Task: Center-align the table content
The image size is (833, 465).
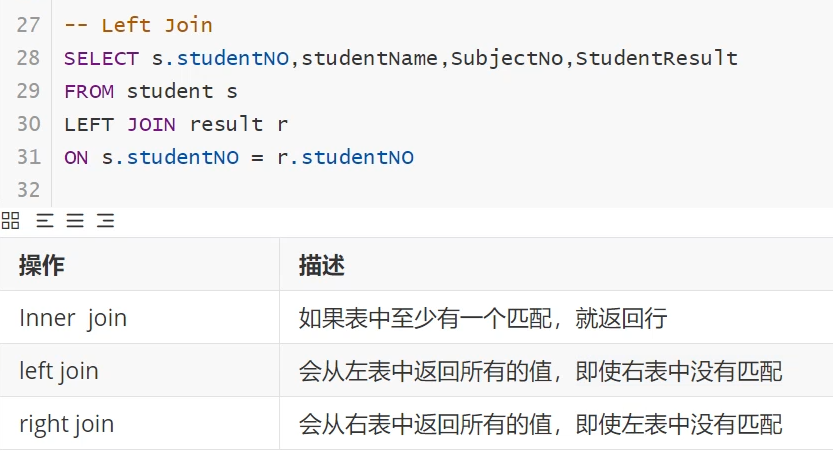Action: tap(75, 221)
